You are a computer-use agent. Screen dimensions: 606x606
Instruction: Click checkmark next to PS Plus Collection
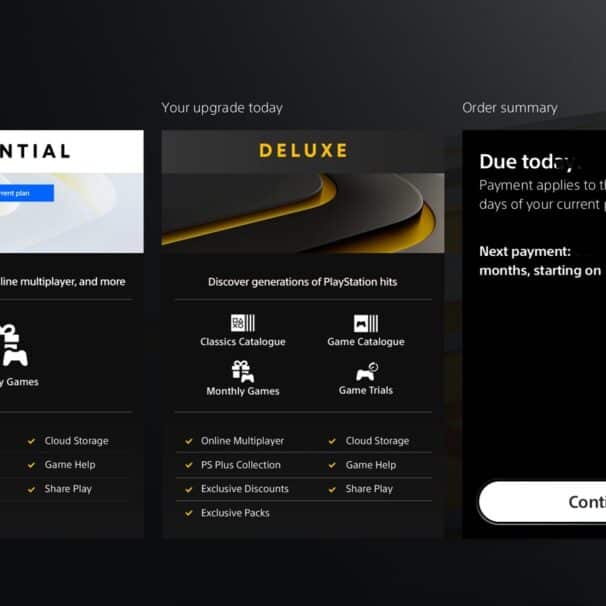coord(189,465)
